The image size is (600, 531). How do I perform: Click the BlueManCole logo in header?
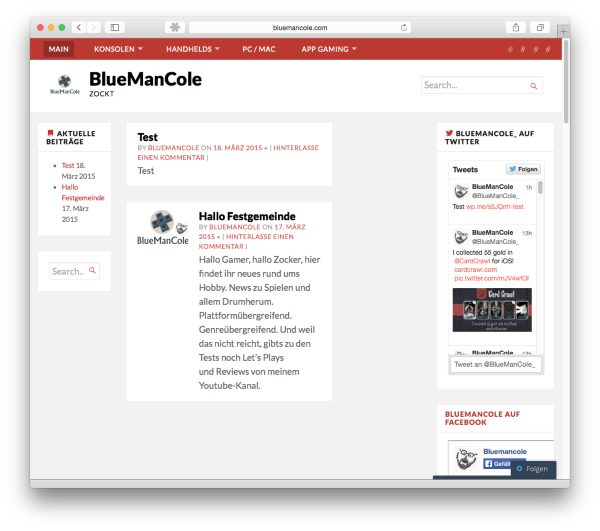[x=63, y=84]
